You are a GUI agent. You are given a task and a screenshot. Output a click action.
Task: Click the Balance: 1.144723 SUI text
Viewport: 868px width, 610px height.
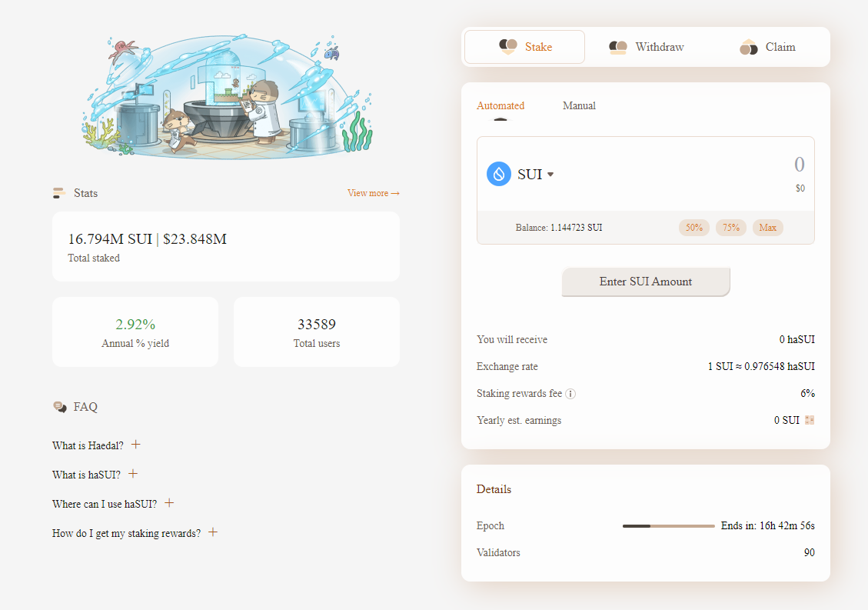[559, 228]
